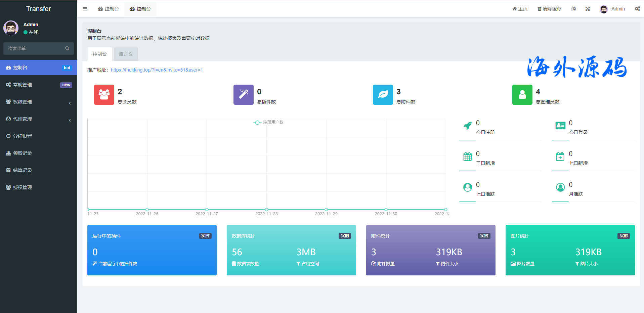This screenshot has width=644, height=313.
Task: Open the language switch icon in header
Action: 573,9
